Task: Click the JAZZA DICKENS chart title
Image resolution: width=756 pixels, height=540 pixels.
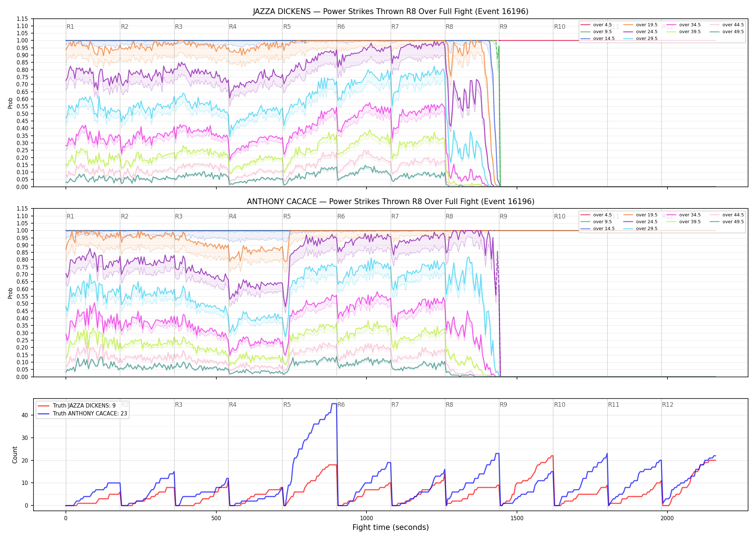Action: click(391, 12)
